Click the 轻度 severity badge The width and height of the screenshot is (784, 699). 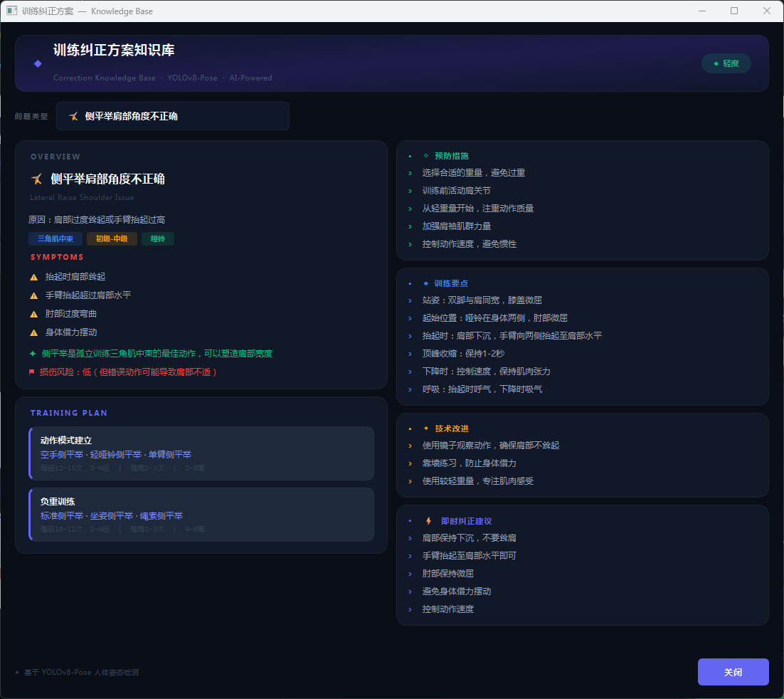click(x=726, y=63)
